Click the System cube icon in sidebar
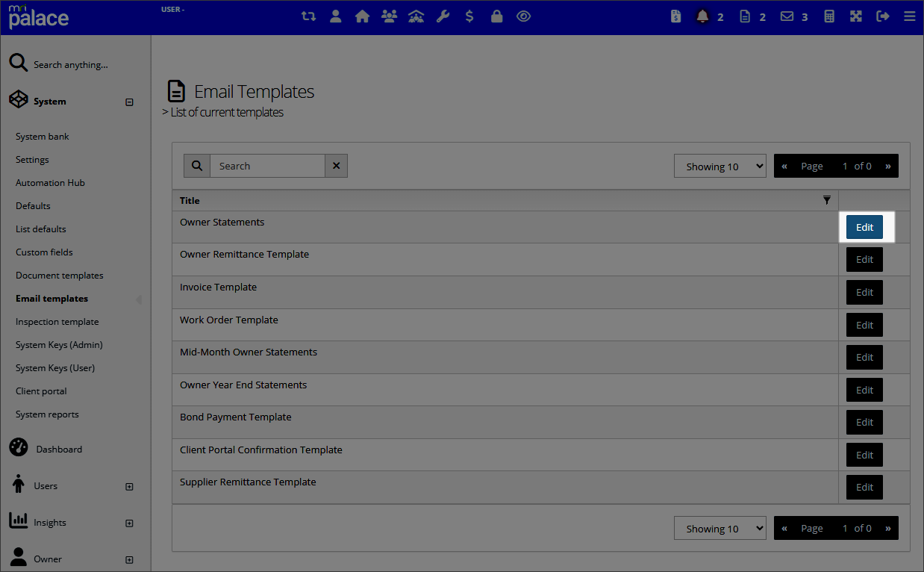 tap(19, 101)
